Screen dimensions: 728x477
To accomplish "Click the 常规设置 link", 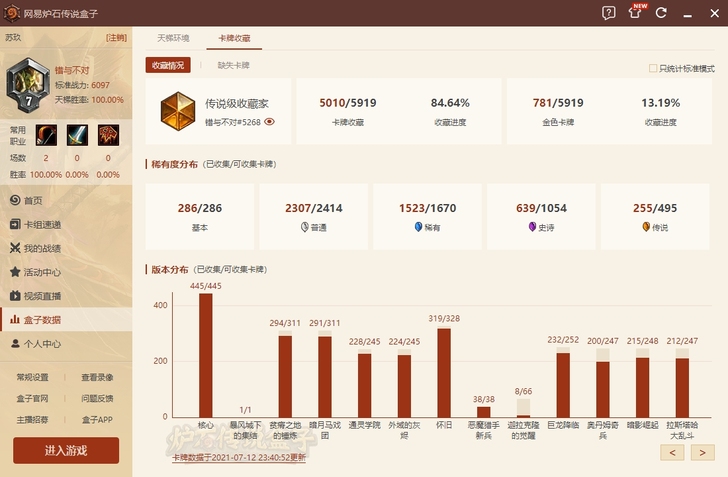I will tap(32, 377).
